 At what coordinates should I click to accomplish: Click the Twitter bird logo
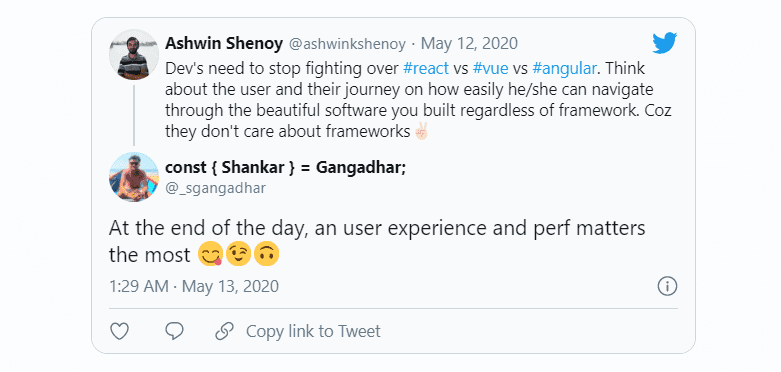[664, 43]
